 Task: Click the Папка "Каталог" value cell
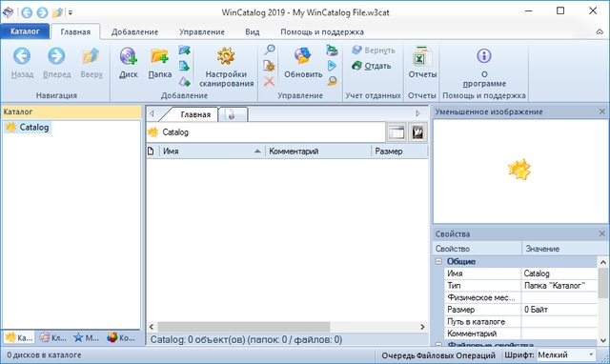[559, 286]
